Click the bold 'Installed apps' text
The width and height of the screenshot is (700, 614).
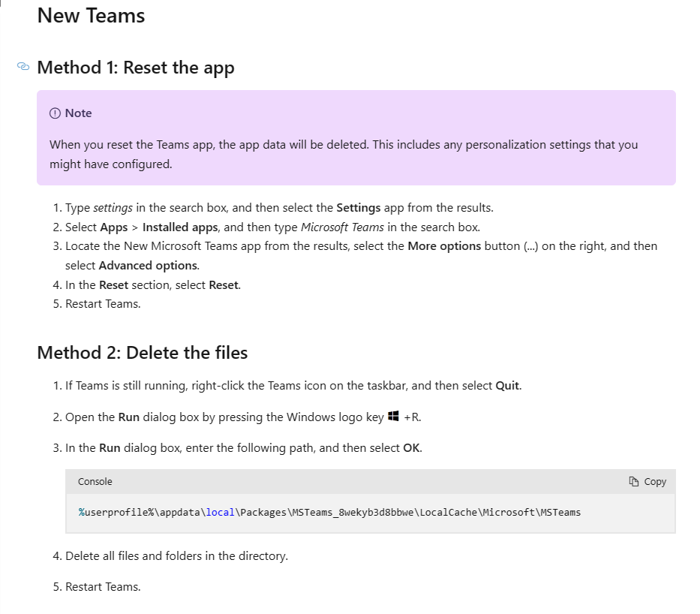coord(180,227)
